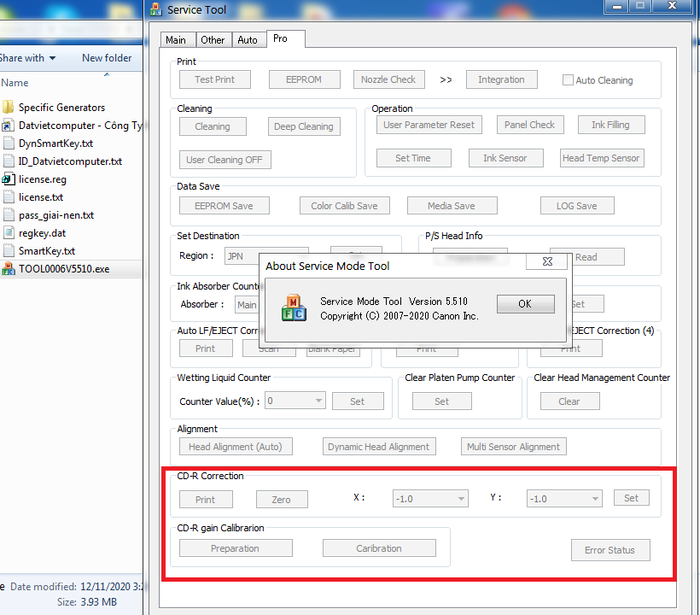Image resolution: width=700 pixels, height=615 pixels.
Task: Click the Panel Check button
Action: [530, 125]
